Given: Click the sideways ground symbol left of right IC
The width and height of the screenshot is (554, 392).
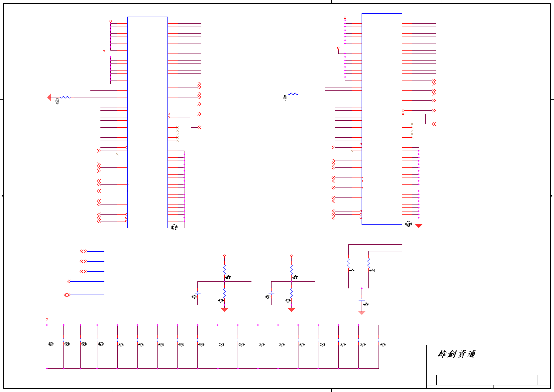Looking at the screenshot, I should tap(277, 94).
